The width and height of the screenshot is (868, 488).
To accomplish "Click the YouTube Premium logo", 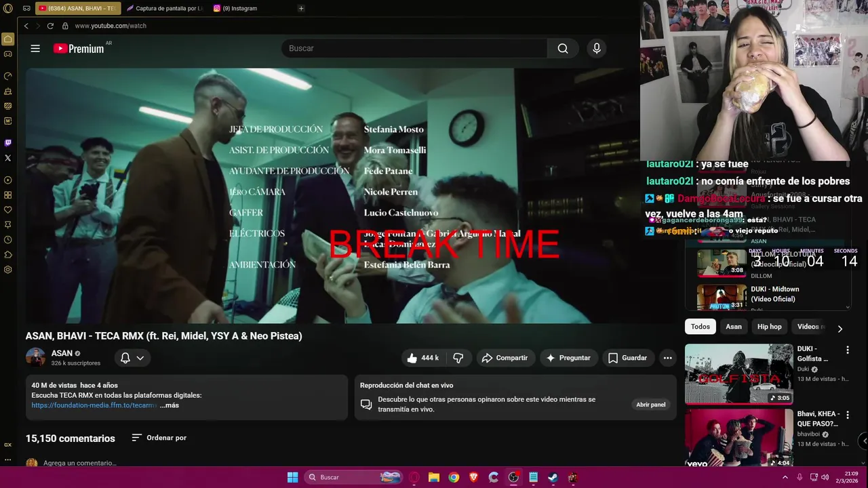I will pyautogui.click(x=79, y=48).
